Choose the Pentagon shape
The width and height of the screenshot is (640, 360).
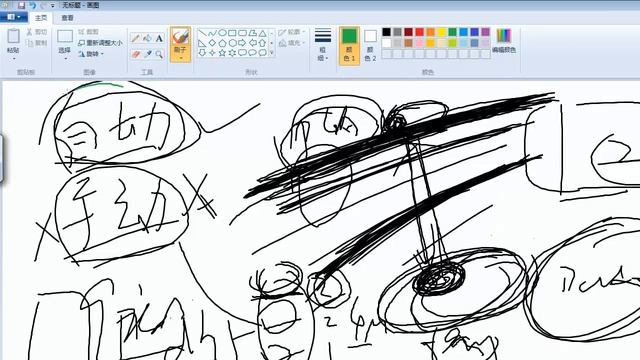[222, 43]
